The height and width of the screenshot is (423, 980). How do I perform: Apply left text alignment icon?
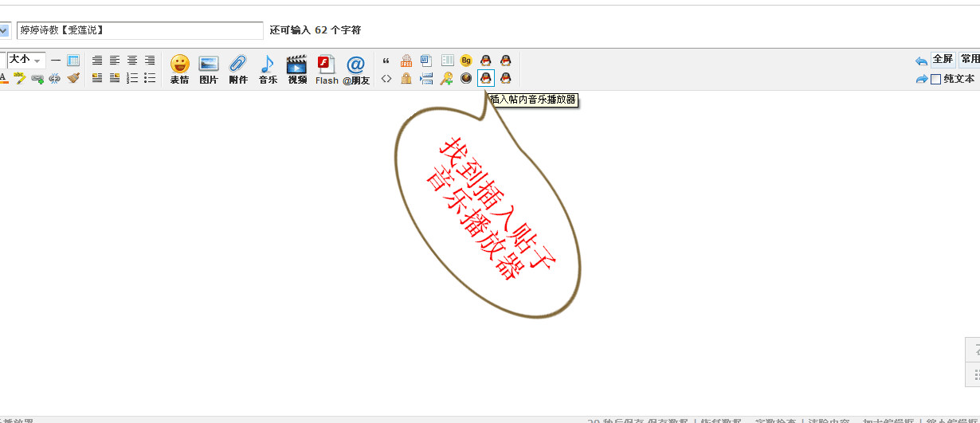pos(115,61)
